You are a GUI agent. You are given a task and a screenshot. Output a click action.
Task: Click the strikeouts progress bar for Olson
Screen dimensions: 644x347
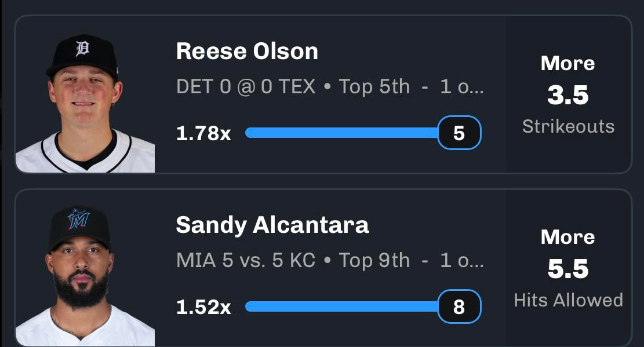tap(342, 133)
